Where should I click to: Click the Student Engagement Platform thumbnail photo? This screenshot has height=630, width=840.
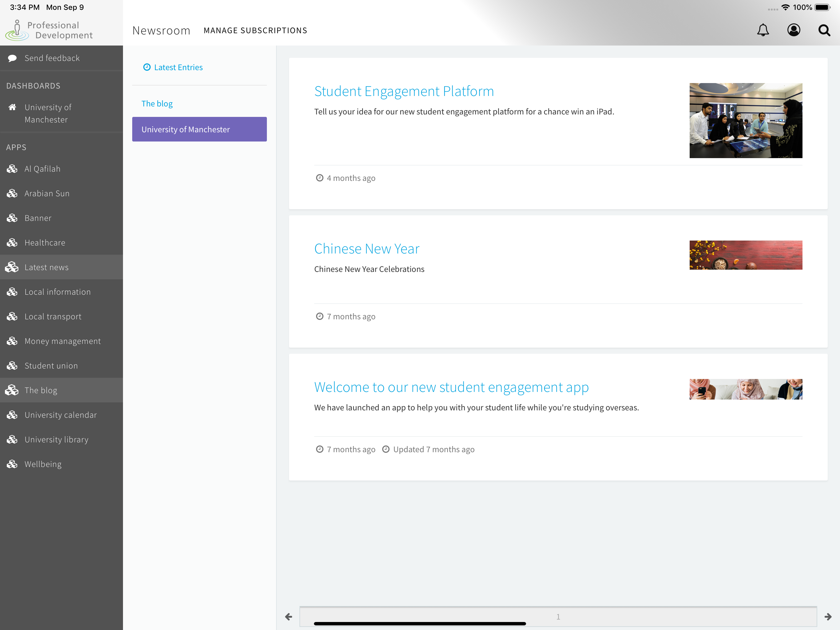[x=746, y=121]
